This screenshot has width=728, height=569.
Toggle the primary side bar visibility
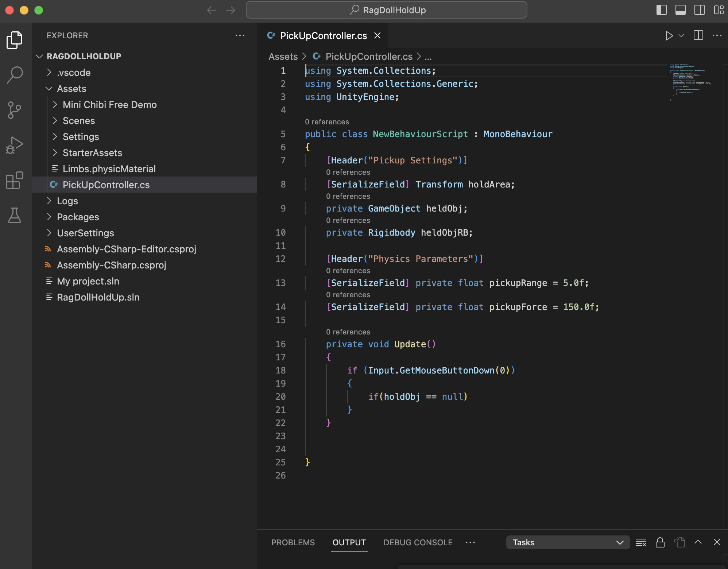(661, 10)
